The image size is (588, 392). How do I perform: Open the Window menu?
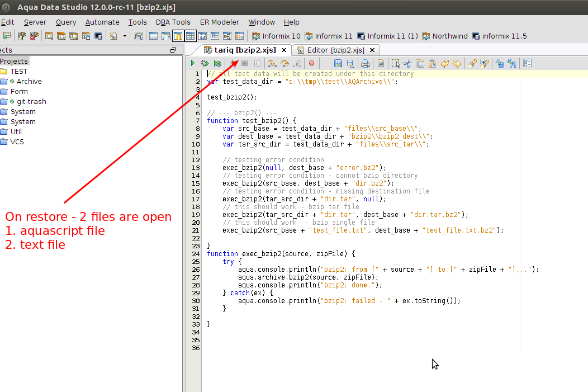tap(262, 22)
